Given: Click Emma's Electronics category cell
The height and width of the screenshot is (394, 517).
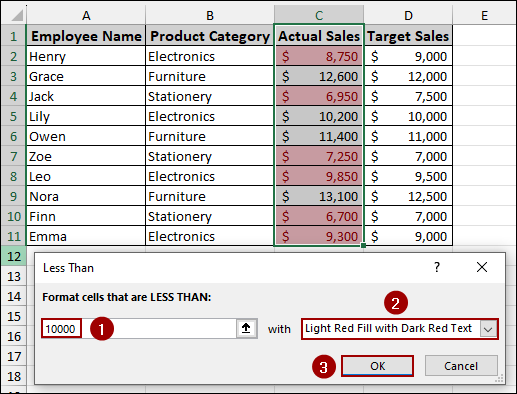Looking at the screenshot, I should click(x=210, y=236).
